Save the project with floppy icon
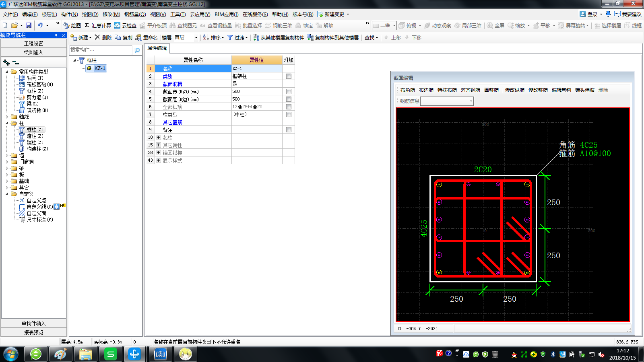This screenshot has width=644, height=362. [29, 25]
